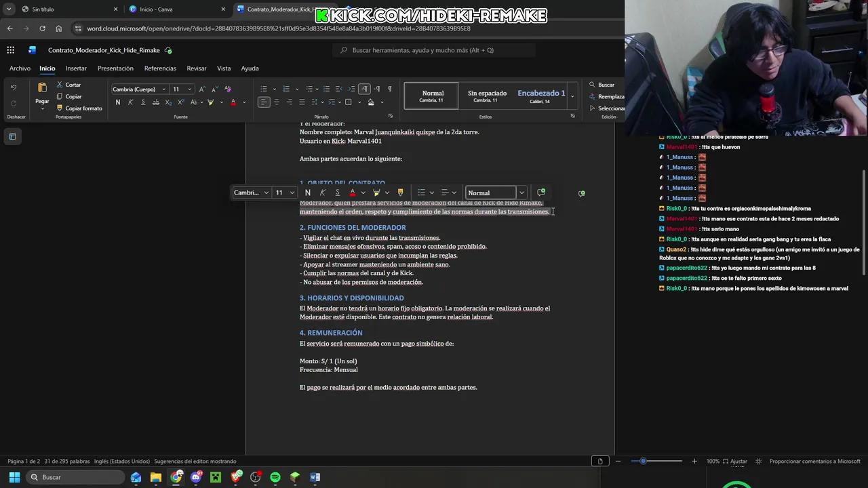The height and width of the screenshot is (488, 868).
Task: Open the Revisar menu tab
Action: (x=196, y=68)
